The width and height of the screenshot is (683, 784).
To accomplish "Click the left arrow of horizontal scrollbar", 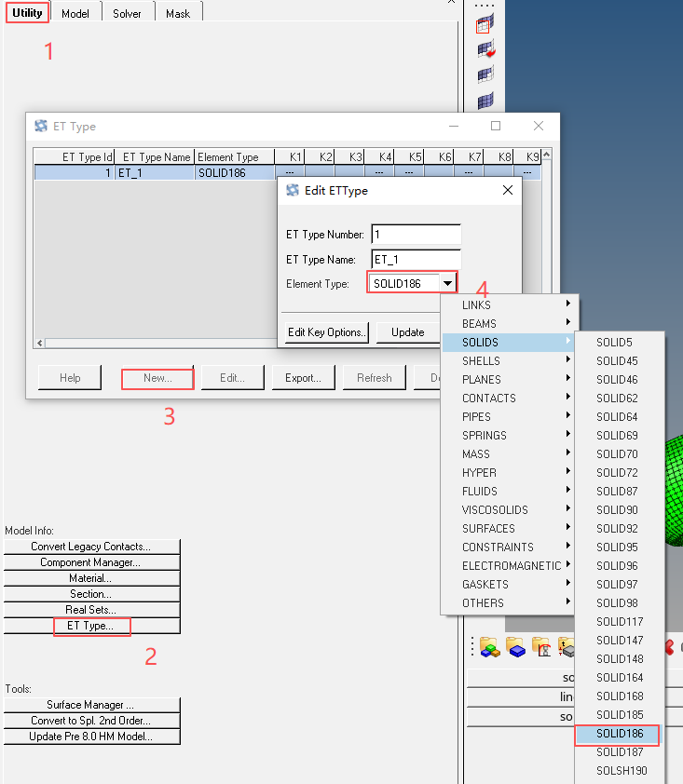I will point(40,343).
